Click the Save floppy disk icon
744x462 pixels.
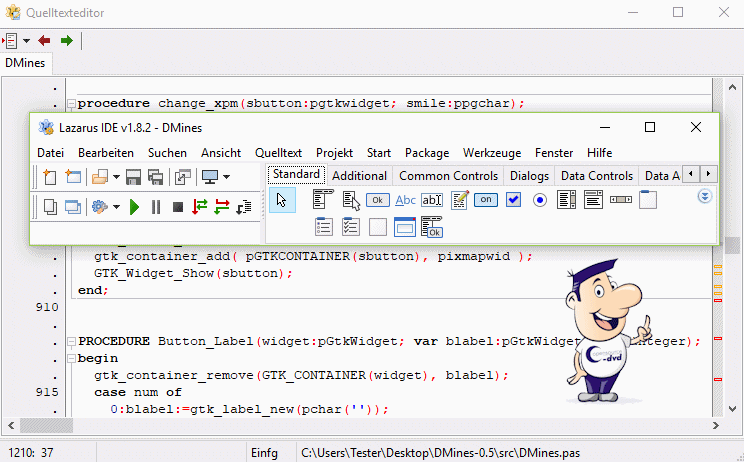coord(134,177)
